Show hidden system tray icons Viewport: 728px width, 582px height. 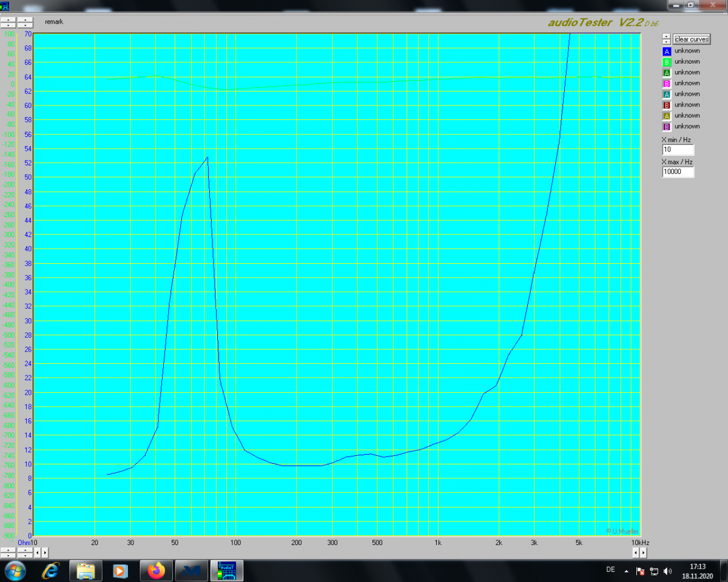coord(626,570)
